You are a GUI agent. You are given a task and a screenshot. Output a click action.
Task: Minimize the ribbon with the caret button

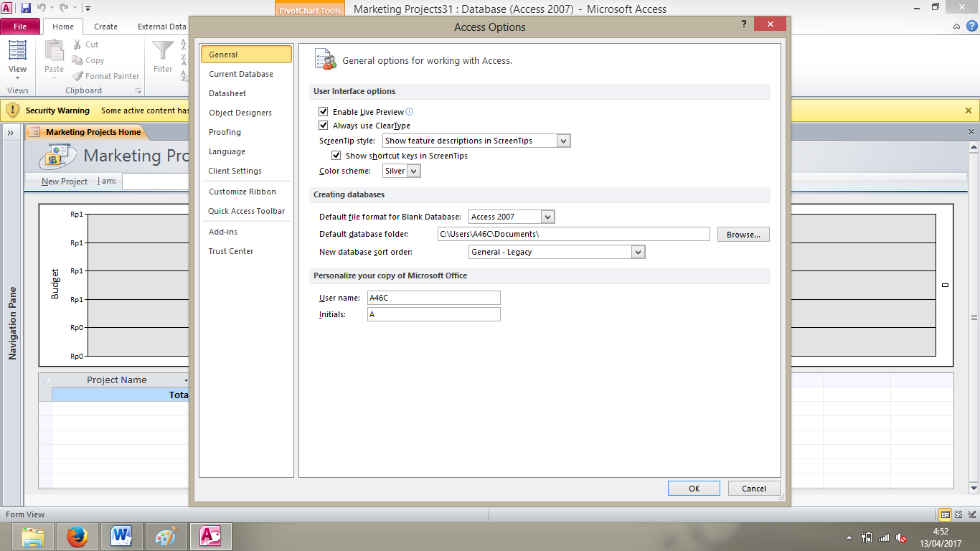957,27
